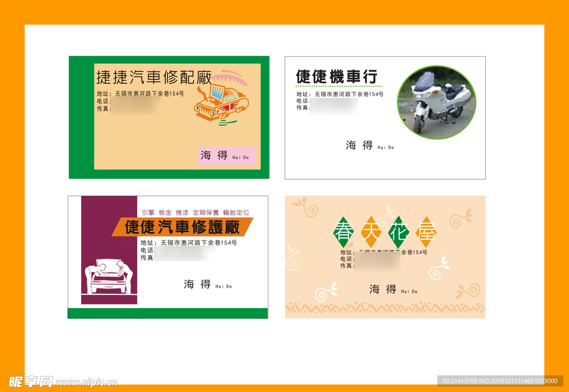Click the address line on the green card

(x=140, y=94)
